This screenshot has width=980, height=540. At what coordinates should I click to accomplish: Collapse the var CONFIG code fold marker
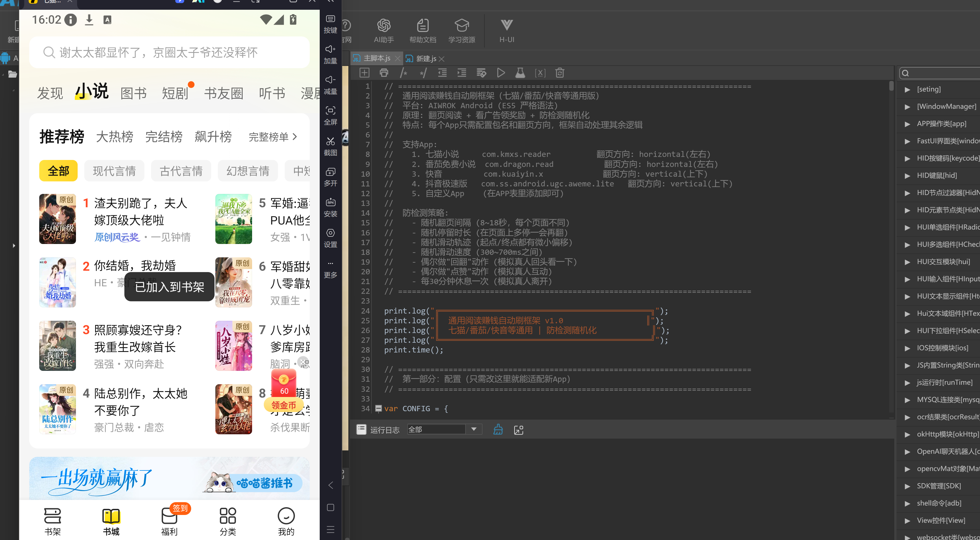click(378, 408)
